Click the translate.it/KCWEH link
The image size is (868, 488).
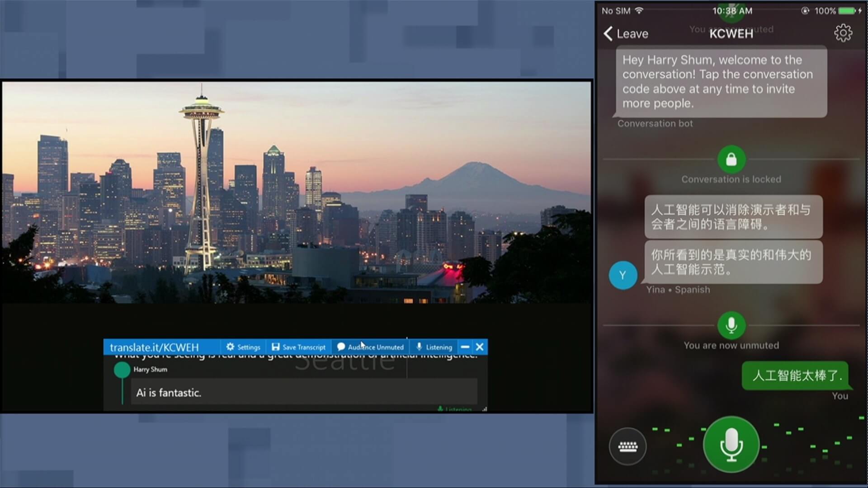tap(154, 347)
